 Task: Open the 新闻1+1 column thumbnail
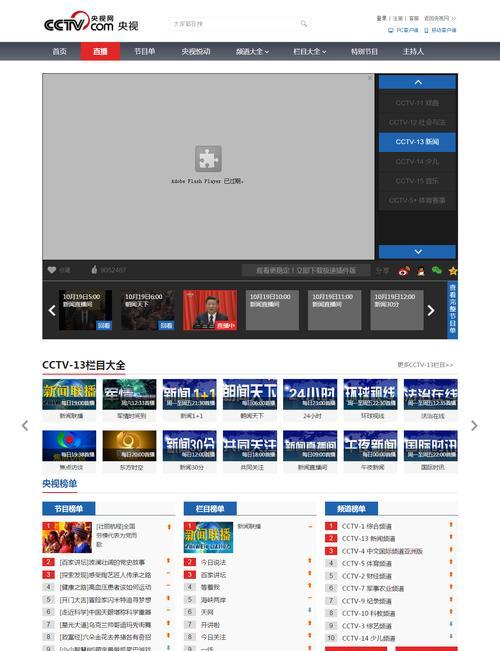point(189,394)
